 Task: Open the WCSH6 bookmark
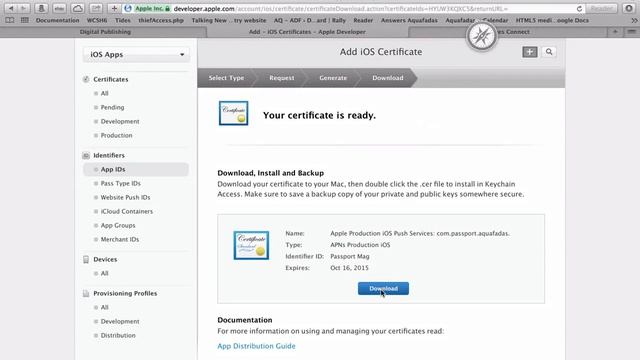[x=97, y=20]
